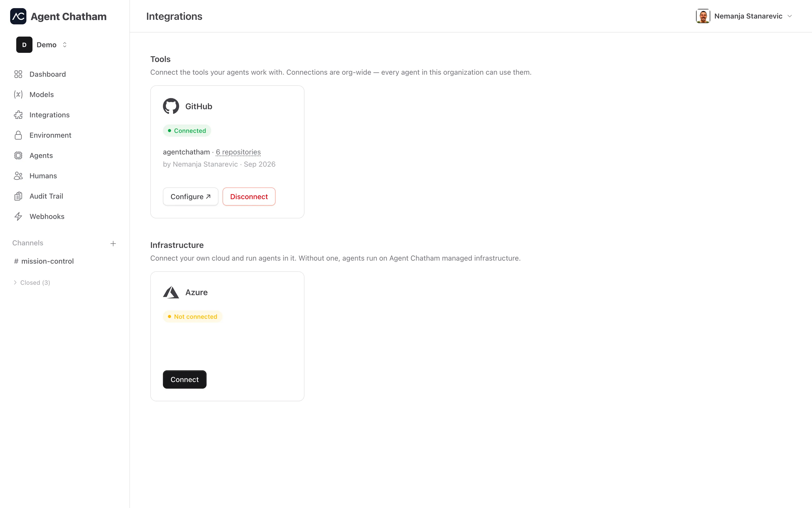Click the Agent Chatham logo icon
The image size is (812, 508).
[18, 16]
